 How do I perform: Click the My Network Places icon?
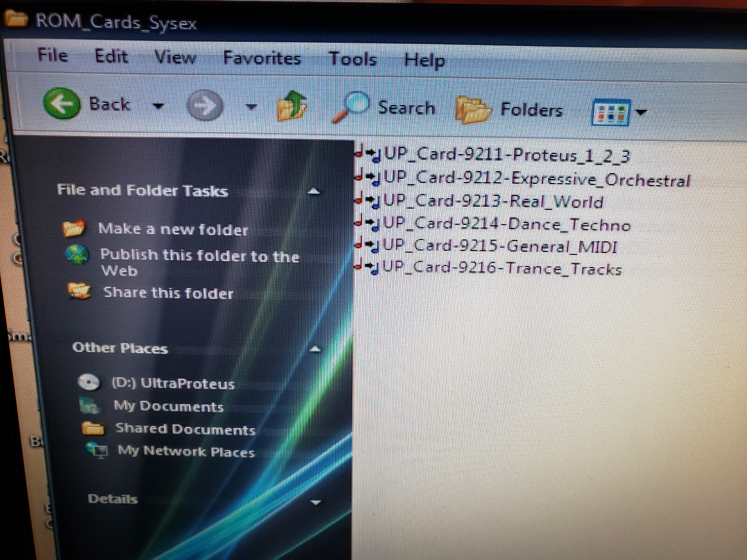point(97,450)
